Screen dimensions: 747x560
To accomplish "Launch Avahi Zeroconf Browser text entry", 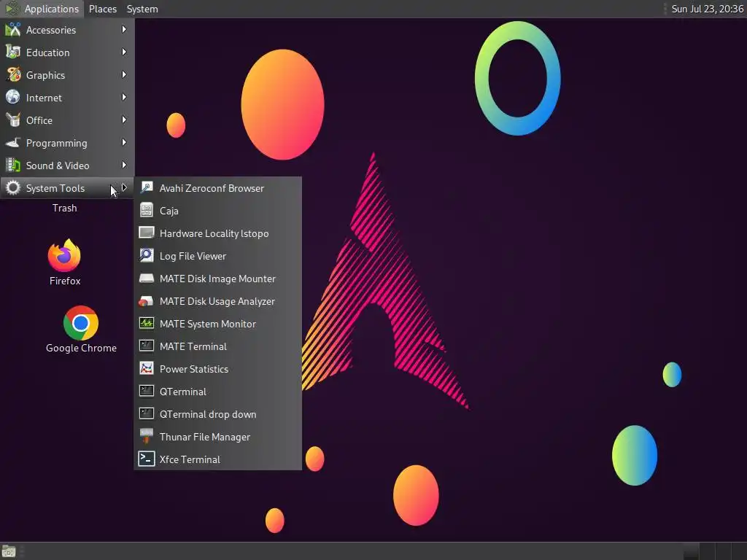I will (x=212, y=188).
